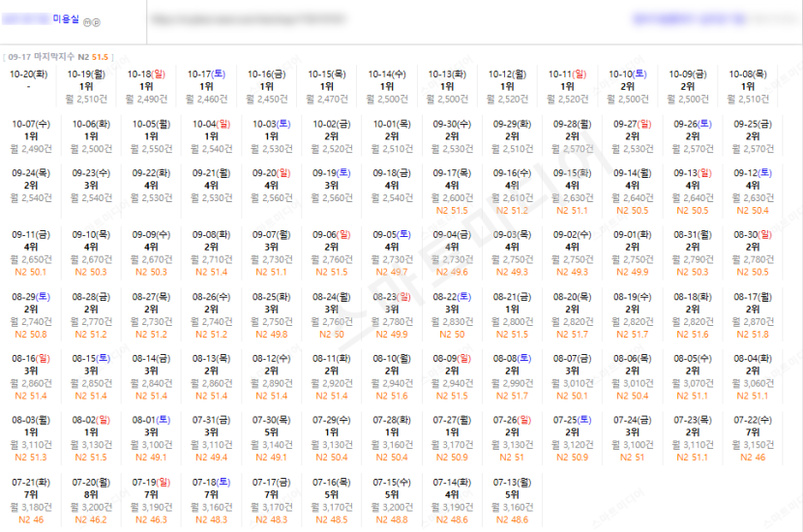This screenshot has width=803, height=532.
Task: Click the 10-03(토) date heading
Action: tap(272, 124)
